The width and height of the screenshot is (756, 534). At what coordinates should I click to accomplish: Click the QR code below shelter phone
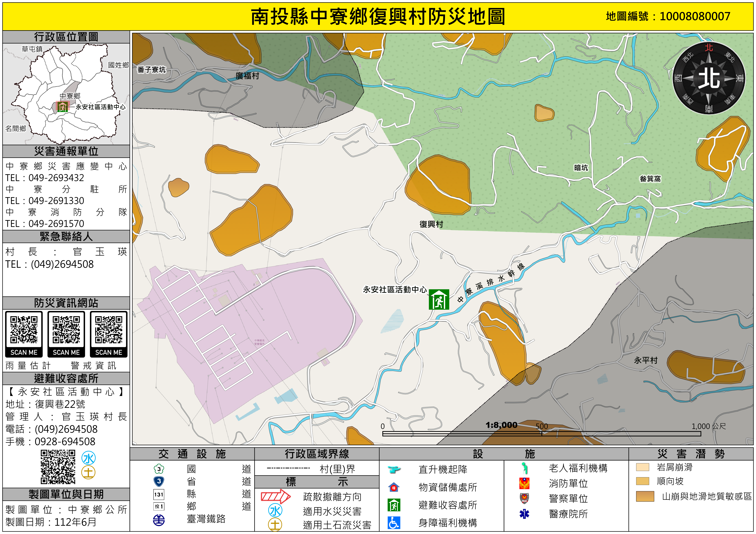(58, 467)
